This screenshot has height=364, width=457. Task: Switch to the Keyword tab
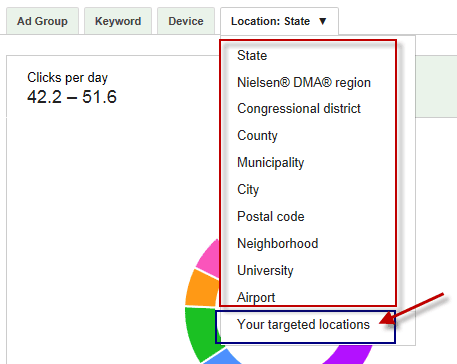[x=118, y=21]
